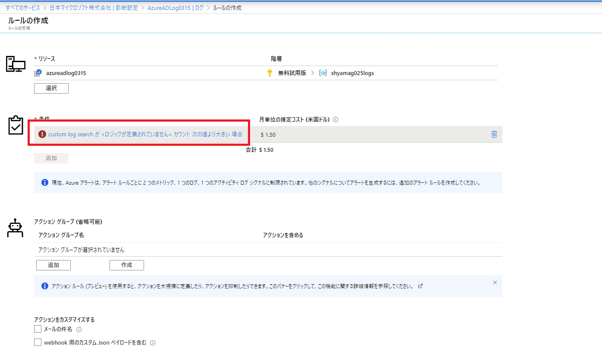Viewport: 602px width, 364px height.
Task: Click the red error icon in condition row
Action: [x=42, y=134]
